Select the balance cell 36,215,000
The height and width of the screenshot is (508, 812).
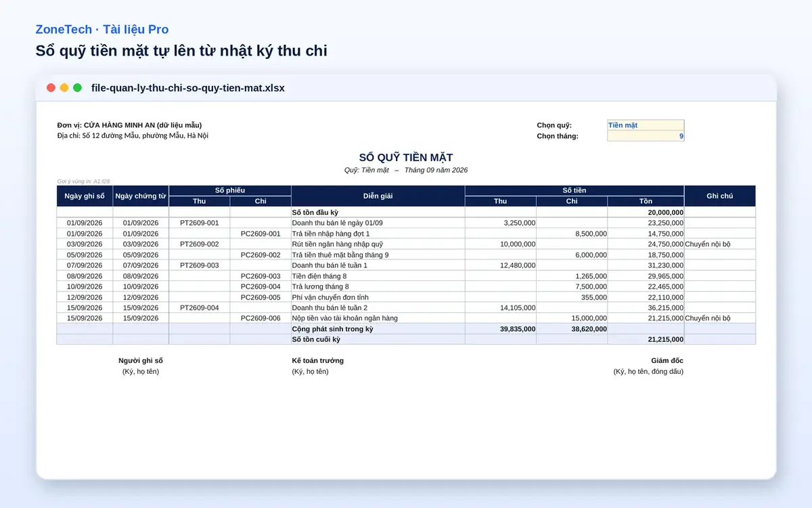(646, 308)
